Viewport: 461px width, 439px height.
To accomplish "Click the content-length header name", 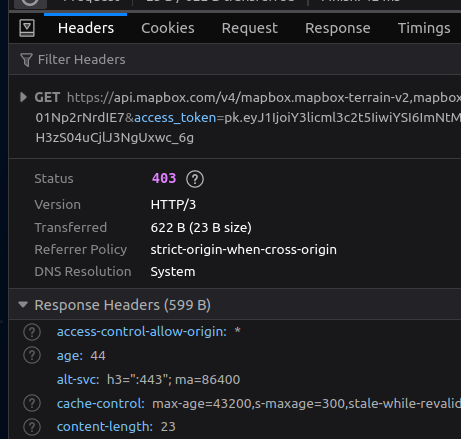I will [x=105, y=427].
